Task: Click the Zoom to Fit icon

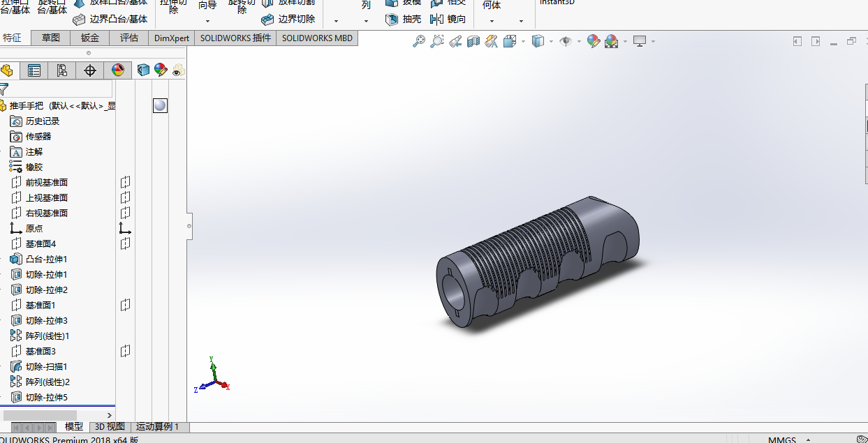Action: pyautogui.click(x=419, y=42)
